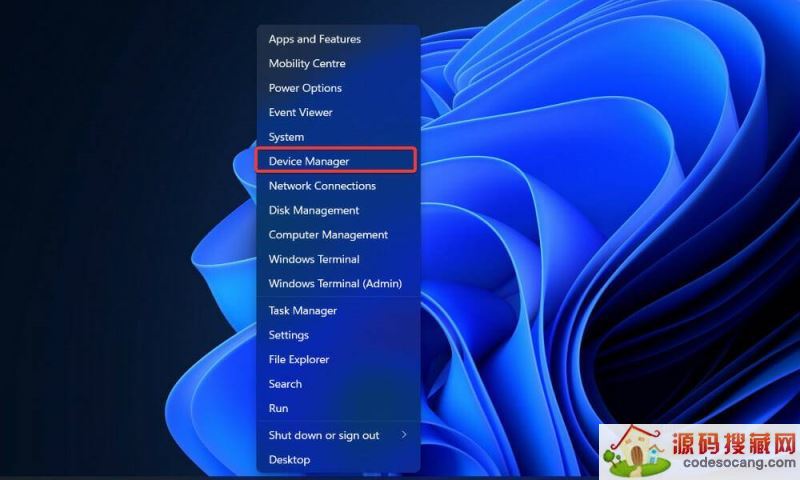
Task: Launch Event Viewer from the menu
Action: coord(300,113)
